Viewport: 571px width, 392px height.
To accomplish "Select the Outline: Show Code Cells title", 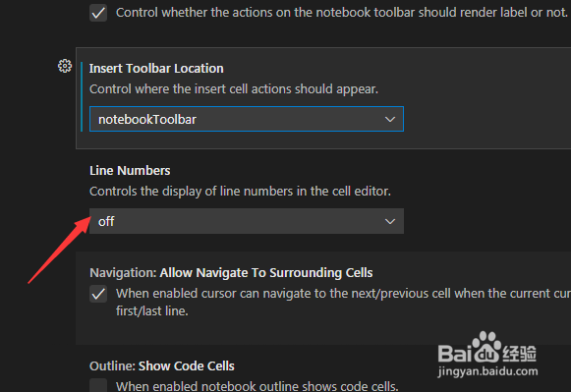I will 162,365.
